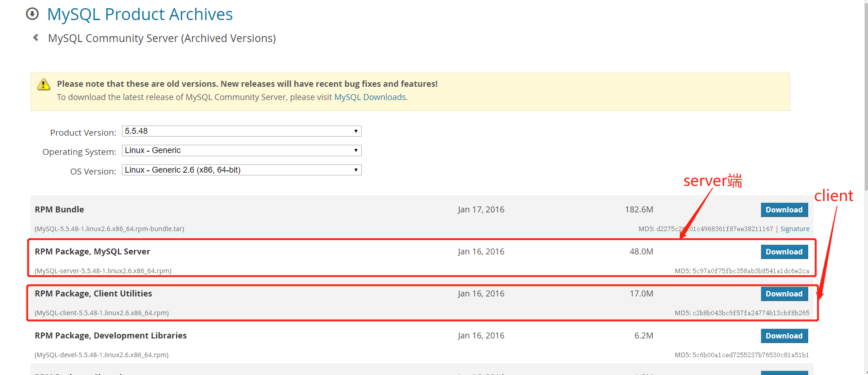Click the MySQL-devel-5.5.48-1.linux2.6.x86_64.rpm filename
868x375 pixels.
click(x=101, y=355)
